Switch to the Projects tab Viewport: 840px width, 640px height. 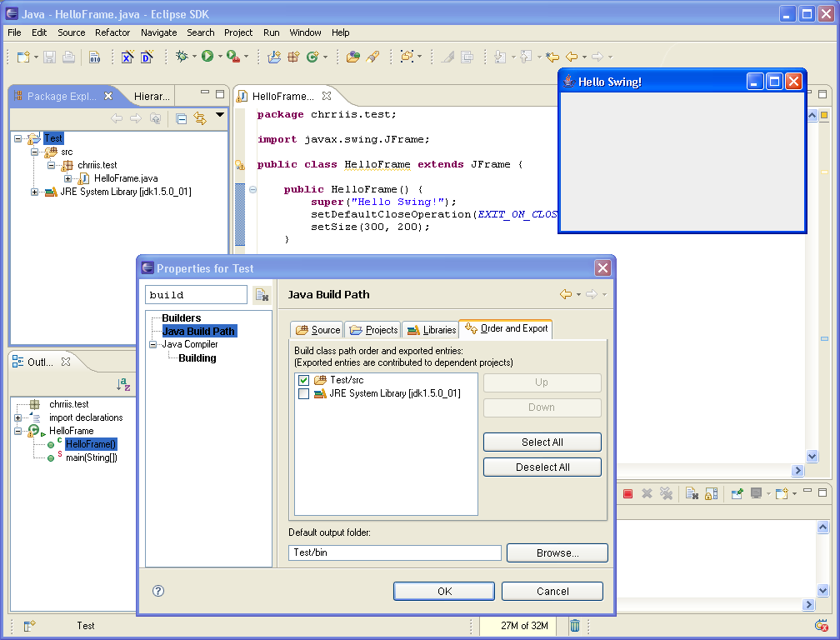[x=373, y=330]
